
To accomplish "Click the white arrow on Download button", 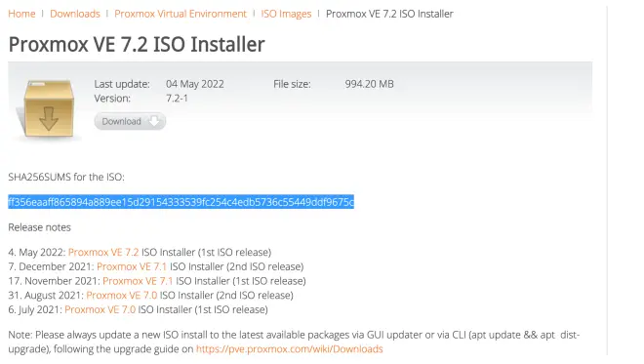I will point(154,121).
